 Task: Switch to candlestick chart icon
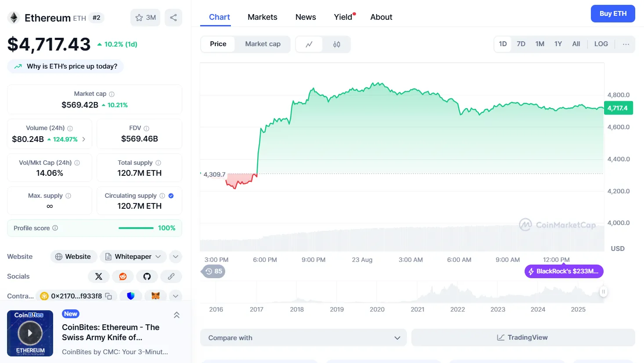point(337,44)
